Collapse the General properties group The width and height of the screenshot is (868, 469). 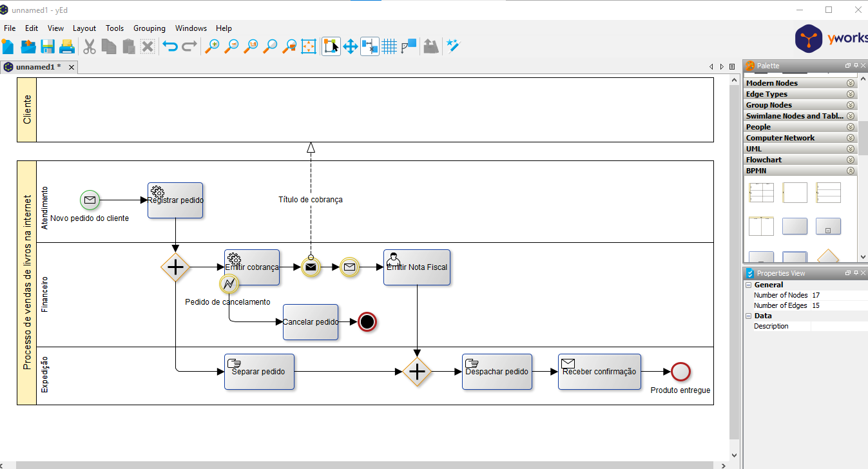749,285
